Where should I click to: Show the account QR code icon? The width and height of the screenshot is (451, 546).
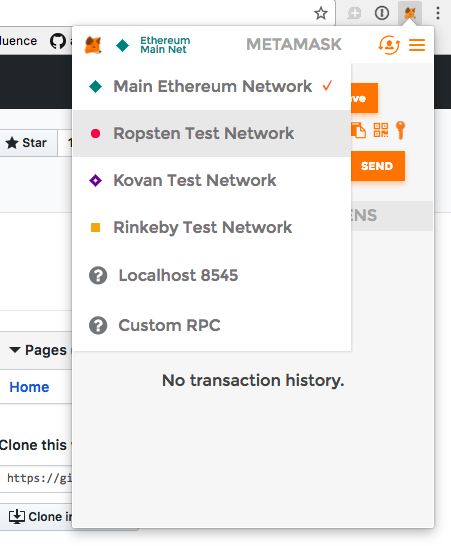381,130
